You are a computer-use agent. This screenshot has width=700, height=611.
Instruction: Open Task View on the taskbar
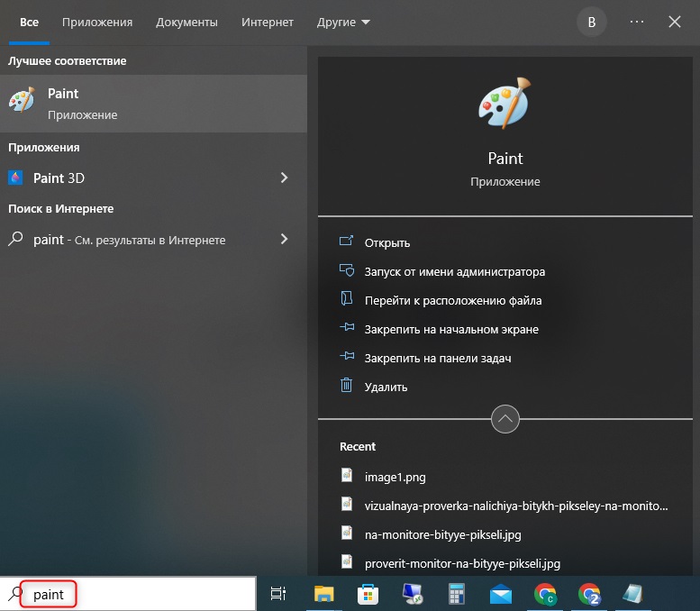(278, 594)
